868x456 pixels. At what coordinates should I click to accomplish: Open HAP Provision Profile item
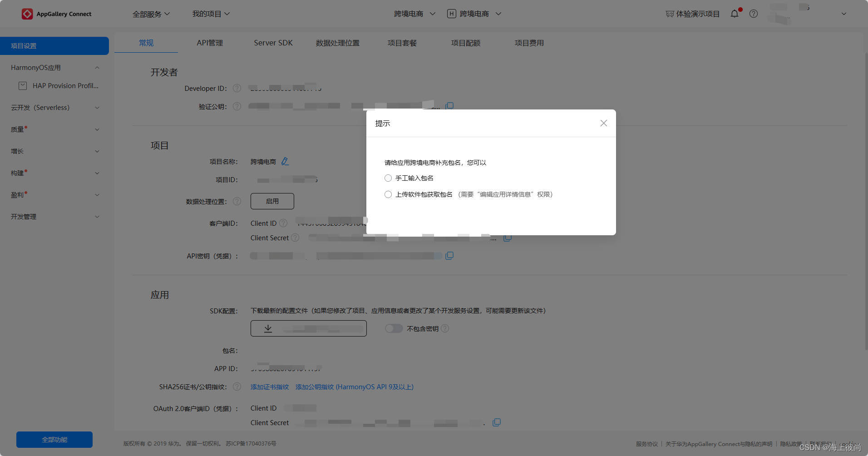(59, 86)
